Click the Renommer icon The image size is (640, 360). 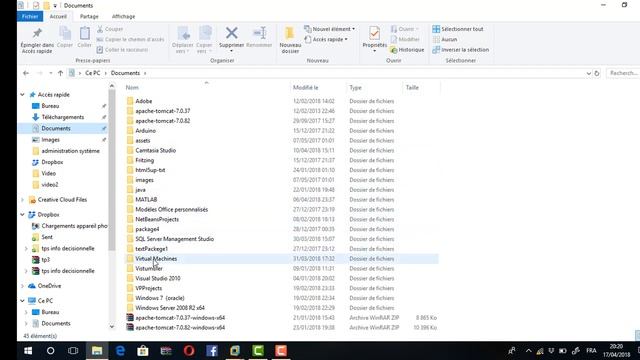tap(259, 33)
